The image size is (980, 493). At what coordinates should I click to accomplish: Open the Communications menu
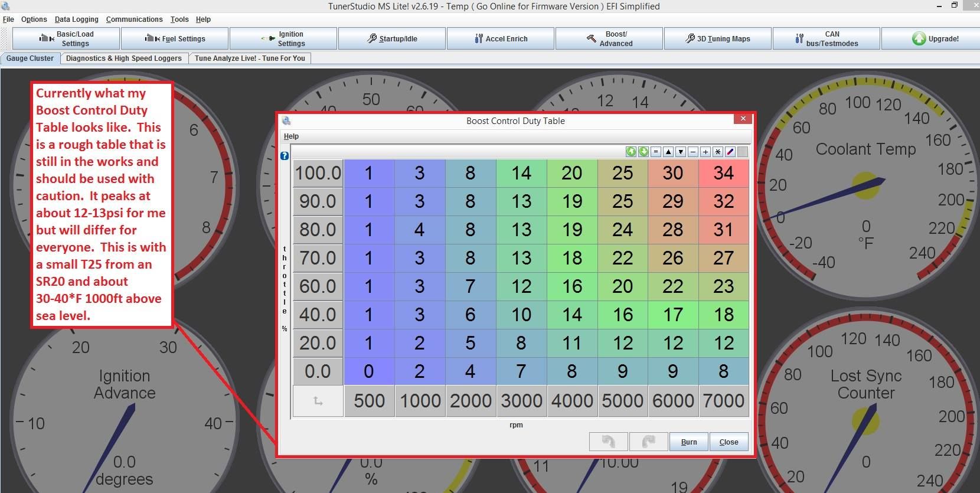(x=134, y=19)
